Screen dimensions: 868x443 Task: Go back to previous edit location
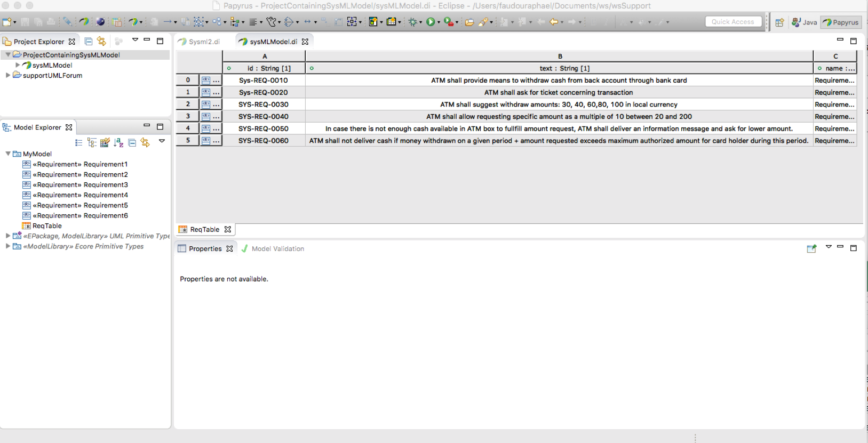tap(554, 22)
